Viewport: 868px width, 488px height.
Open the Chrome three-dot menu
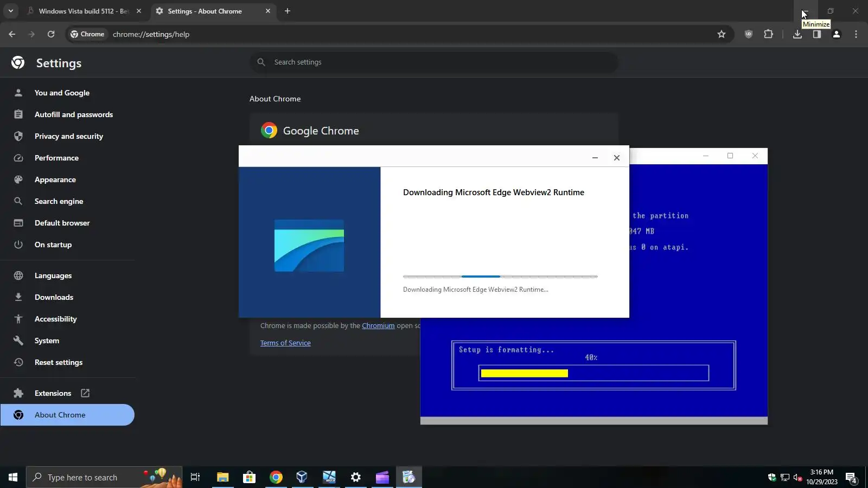pos(856,34)
